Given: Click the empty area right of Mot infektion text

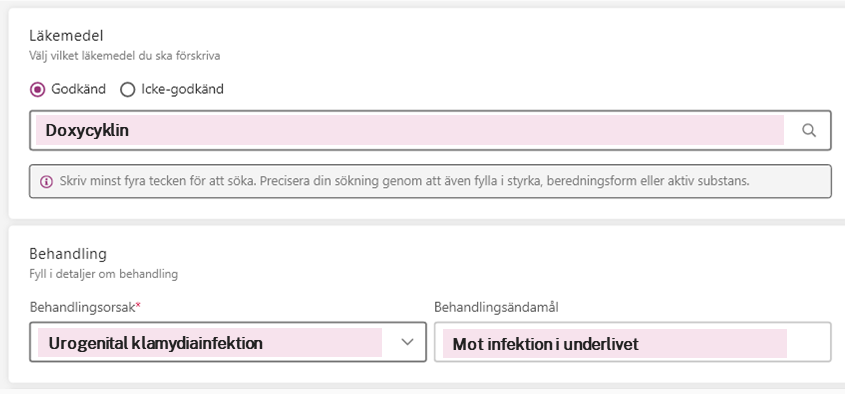Looking at the screenshot, I should (808, 343).
